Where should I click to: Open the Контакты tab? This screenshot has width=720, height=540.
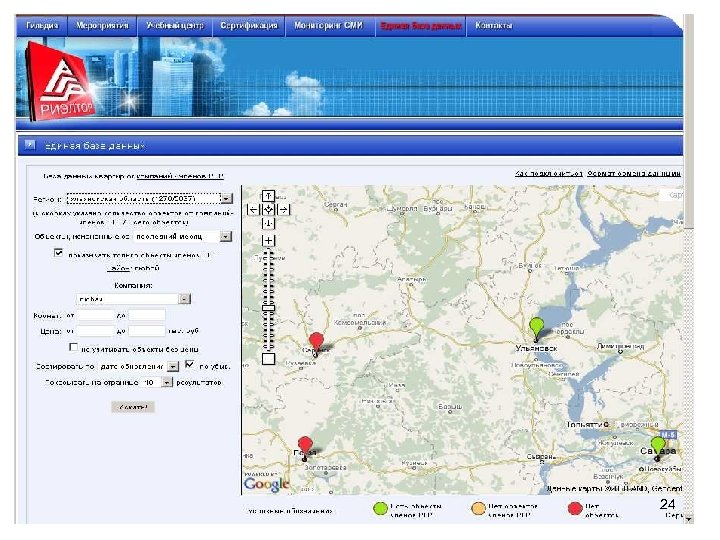click(x=494, y=26)
